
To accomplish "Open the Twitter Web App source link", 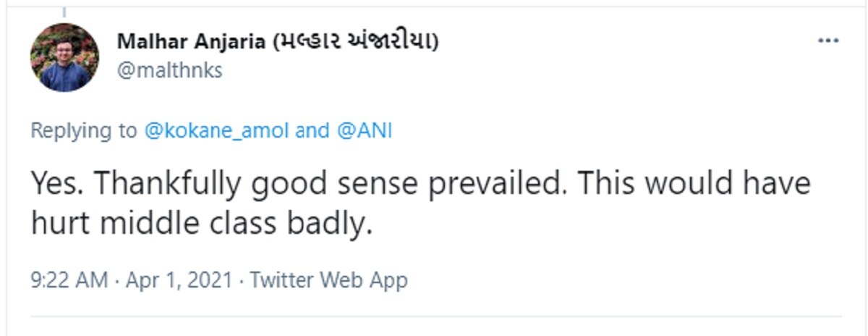I will click(328, 280).
